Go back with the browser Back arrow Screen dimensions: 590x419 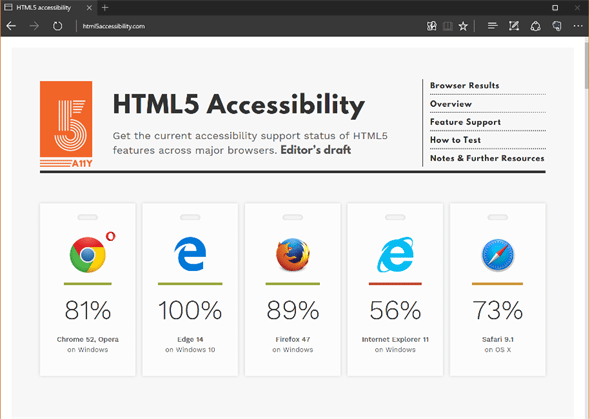(x=11, y=26)
